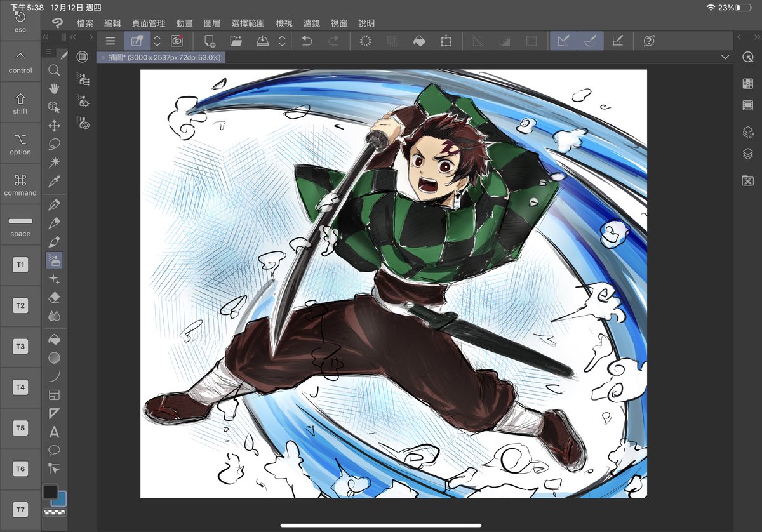Redo the action with the arrow icon
This screenshot has width=762, height=532.
pos(333,41)
